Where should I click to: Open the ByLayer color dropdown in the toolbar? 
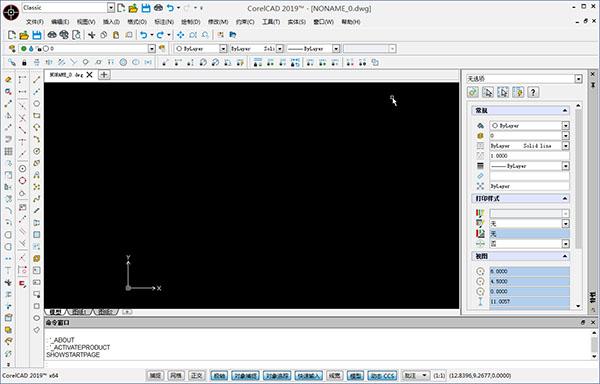point(201,49)
